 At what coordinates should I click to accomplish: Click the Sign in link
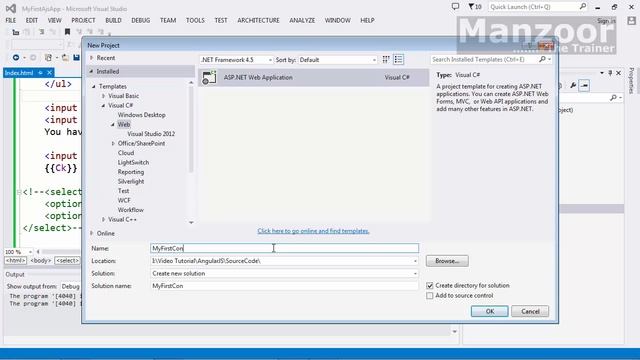(x=607, y=21)
